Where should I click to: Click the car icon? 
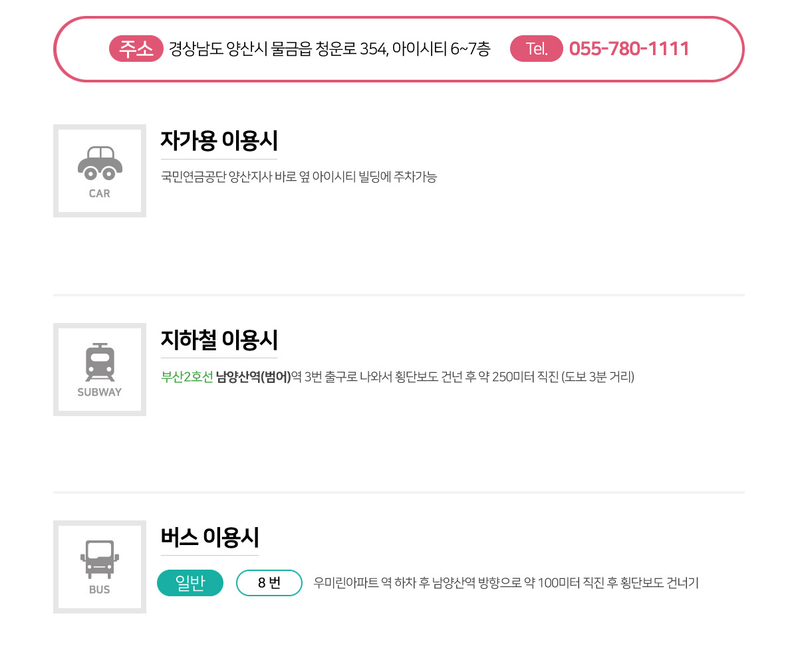(100, 164)
